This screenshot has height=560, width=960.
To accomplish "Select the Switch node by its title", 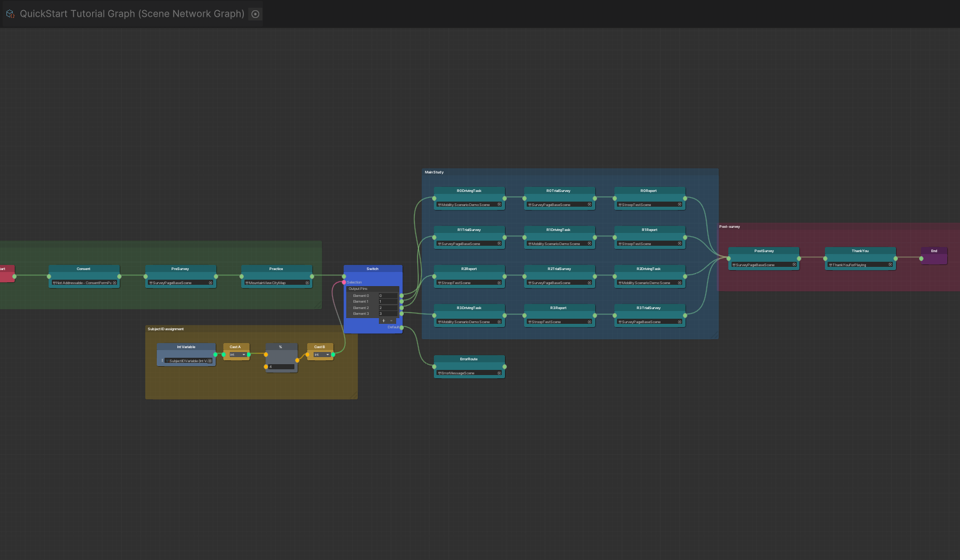I will click(x=372, y=269).
